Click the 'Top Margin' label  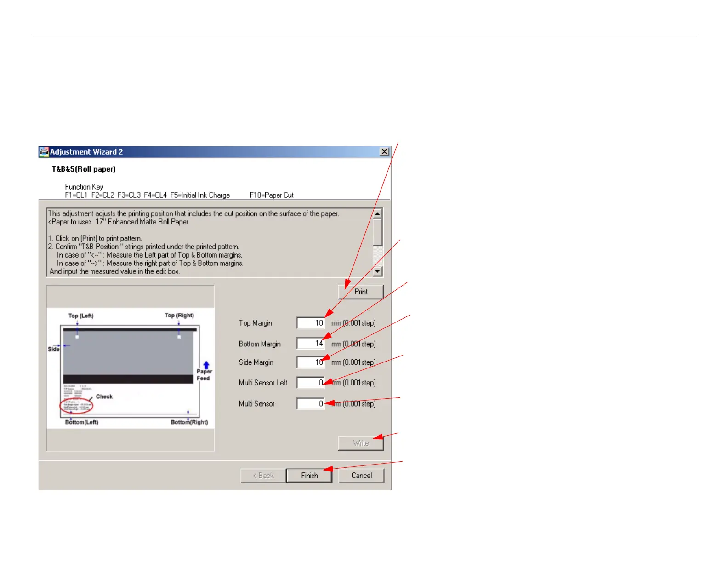click(256, 323)
